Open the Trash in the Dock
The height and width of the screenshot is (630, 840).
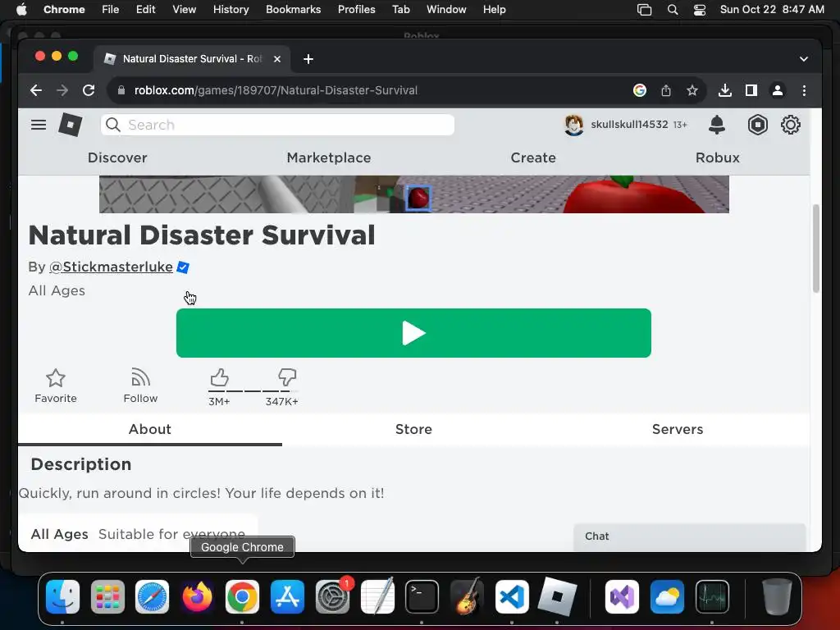point(777,597)
